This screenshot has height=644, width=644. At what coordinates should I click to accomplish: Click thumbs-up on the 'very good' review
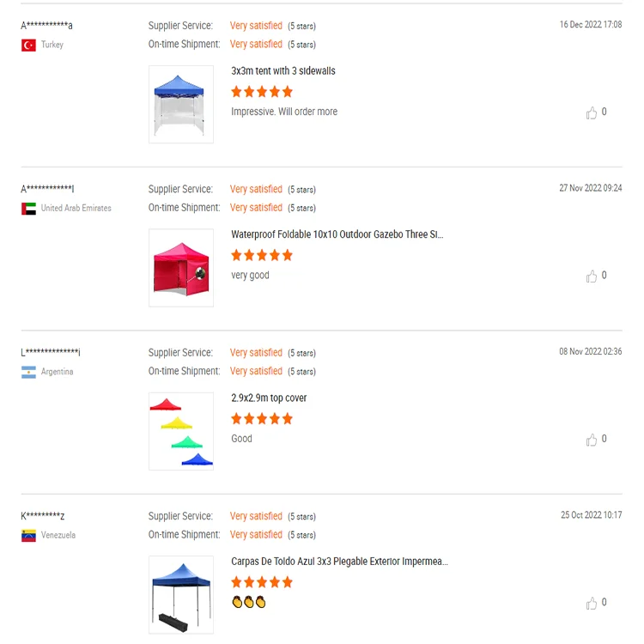592,276
